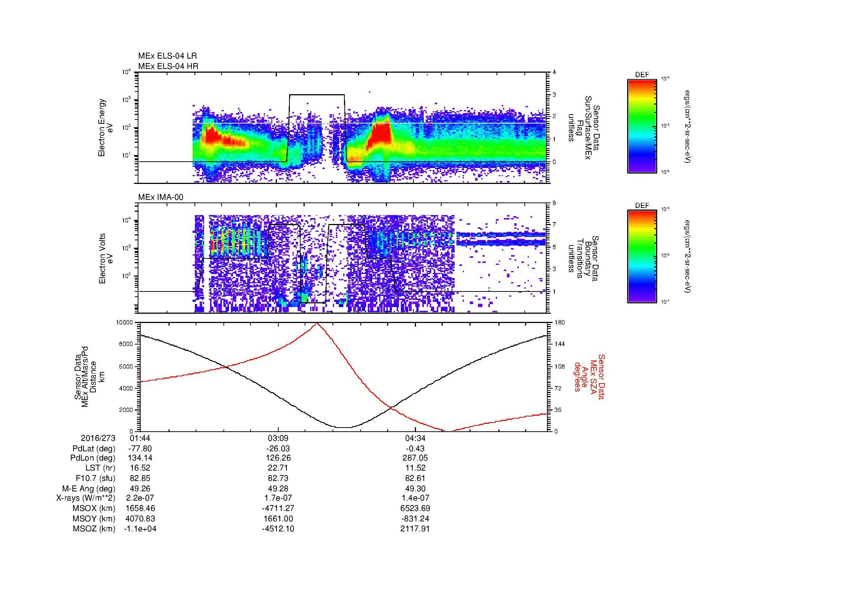Select the MSOZ value '2117.91'
Image resolution: width=868 pixels, height=613 pixels.
[x=415, y=528]
